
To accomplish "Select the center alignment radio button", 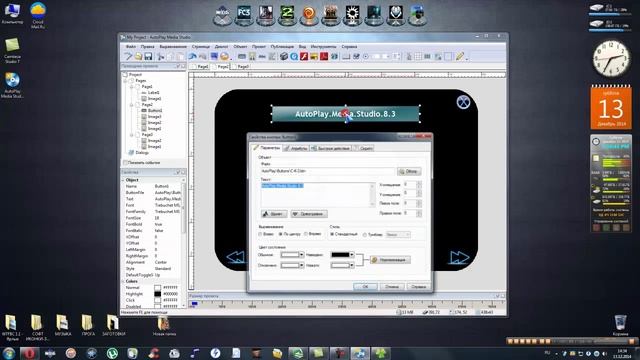I will click(280, 234).
